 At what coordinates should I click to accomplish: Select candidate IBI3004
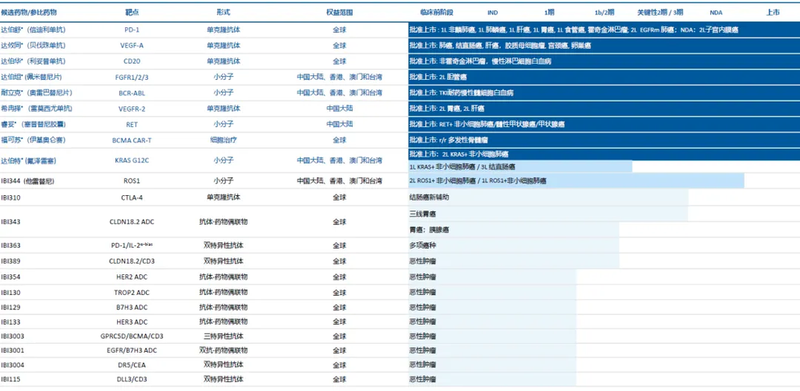pos(12,365)
